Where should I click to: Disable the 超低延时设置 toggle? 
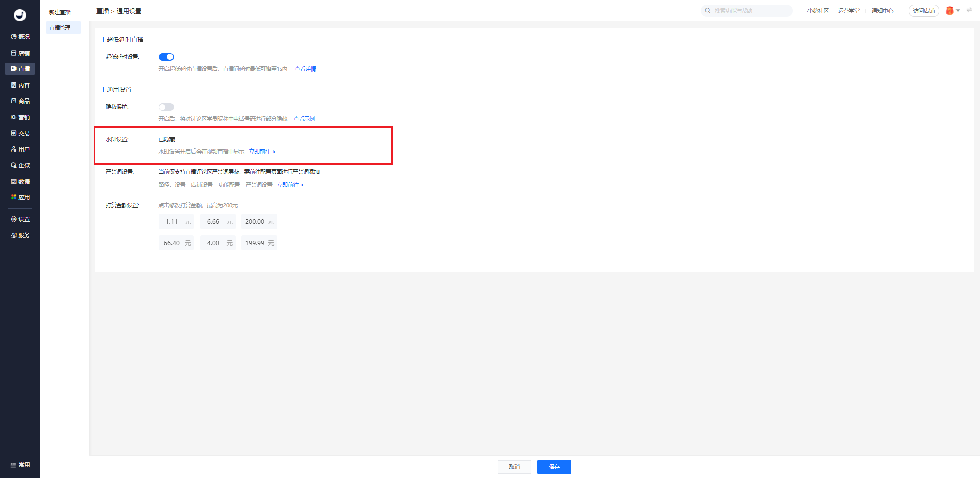click(166, 57)
